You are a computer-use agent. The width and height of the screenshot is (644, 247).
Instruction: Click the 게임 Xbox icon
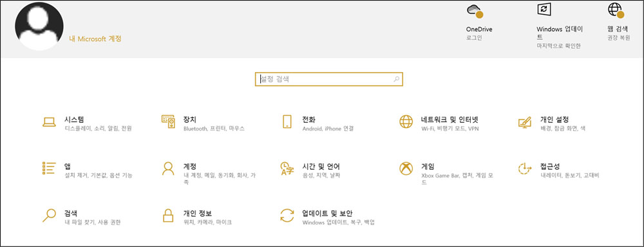click(406, 169)
